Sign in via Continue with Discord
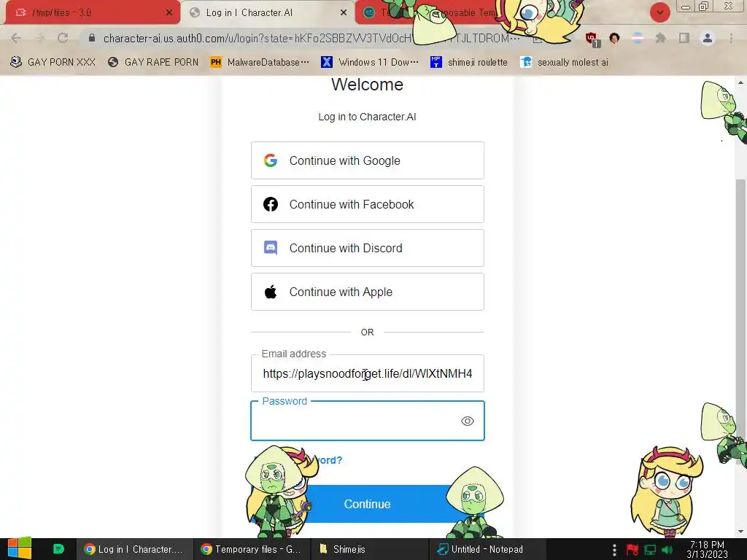The width and height of the screenshot is (747, 560). point(368,248)
